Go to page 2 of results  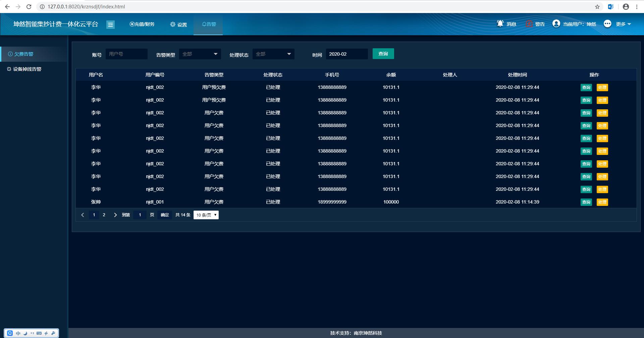point(104,215)
